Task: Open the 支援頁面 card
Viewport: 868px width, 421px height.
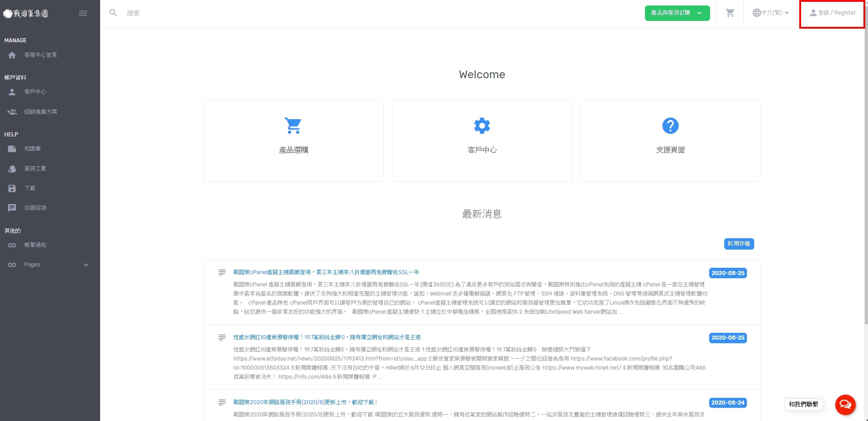Action: pos(670,141)
